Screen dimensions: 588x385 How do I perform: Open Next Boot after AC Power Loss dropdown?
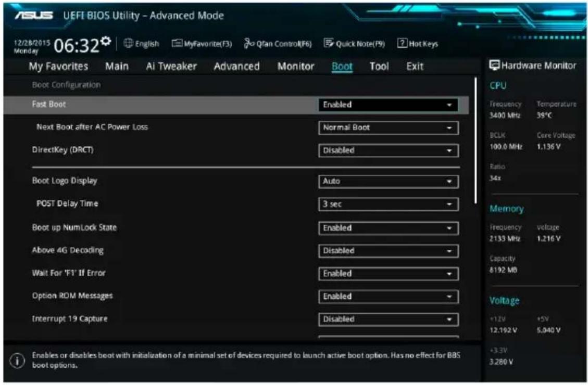388,127
